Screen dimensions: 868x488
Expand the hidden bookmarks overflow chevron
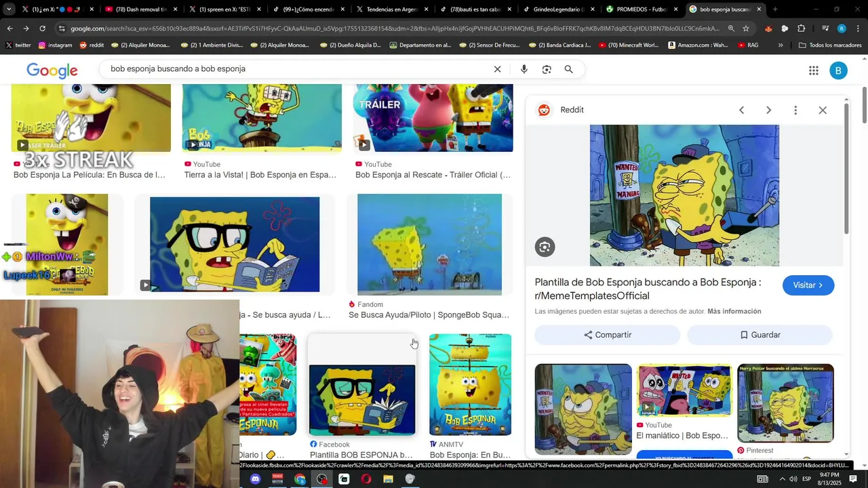tap(781, 45)
